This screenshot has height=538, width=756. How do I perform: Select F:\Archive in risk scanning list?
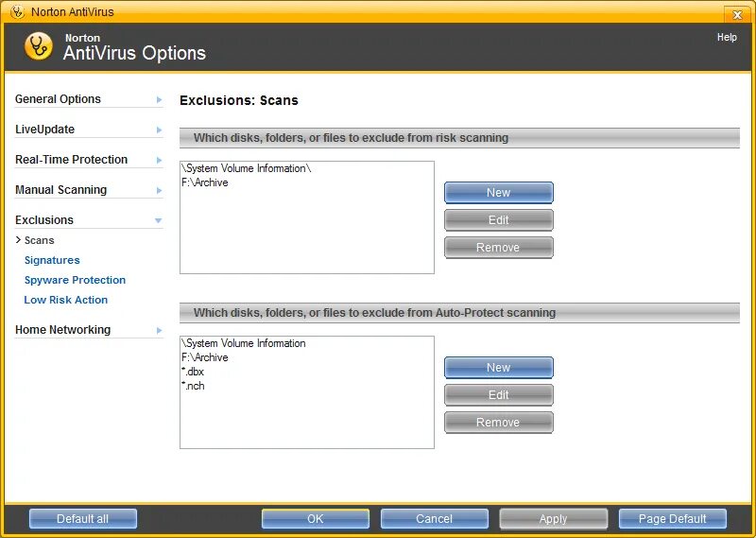(x=205, y=182)
